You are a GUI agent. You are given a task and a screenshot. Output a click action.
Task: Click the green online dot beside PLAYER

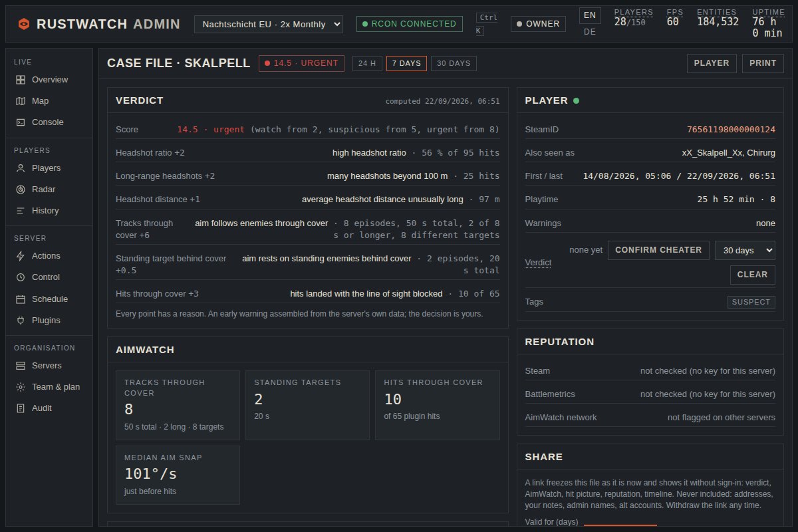(576, 101)
